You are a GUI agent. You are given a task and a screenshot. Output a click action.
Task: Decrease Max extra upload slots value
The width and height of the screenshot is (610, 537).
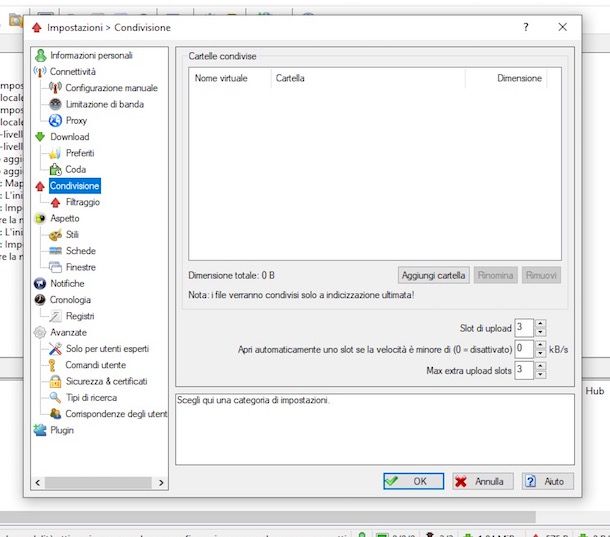(x=541, y=375)
